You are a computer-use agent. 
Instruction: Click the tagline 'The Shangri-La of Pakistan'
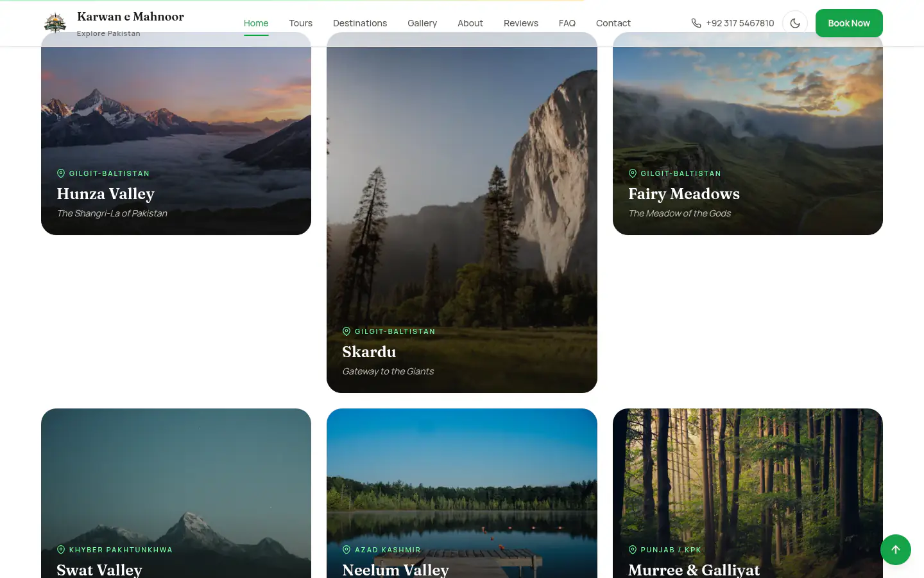[112, 213]
